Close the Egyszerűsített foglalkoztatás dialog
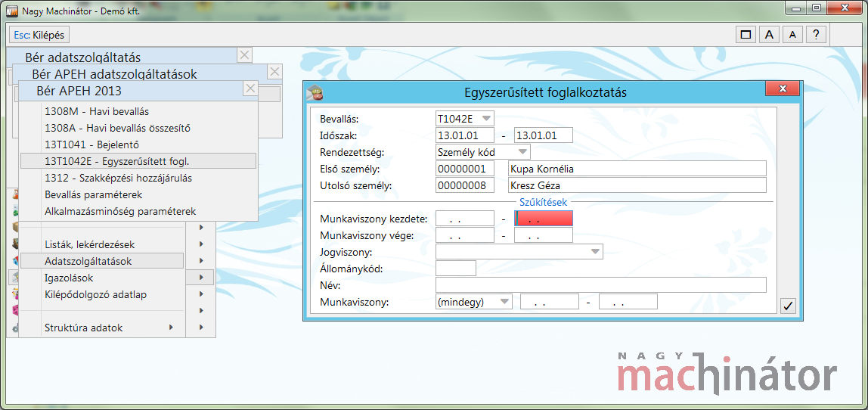Screen dimensions: 868x410 [783, 89]
